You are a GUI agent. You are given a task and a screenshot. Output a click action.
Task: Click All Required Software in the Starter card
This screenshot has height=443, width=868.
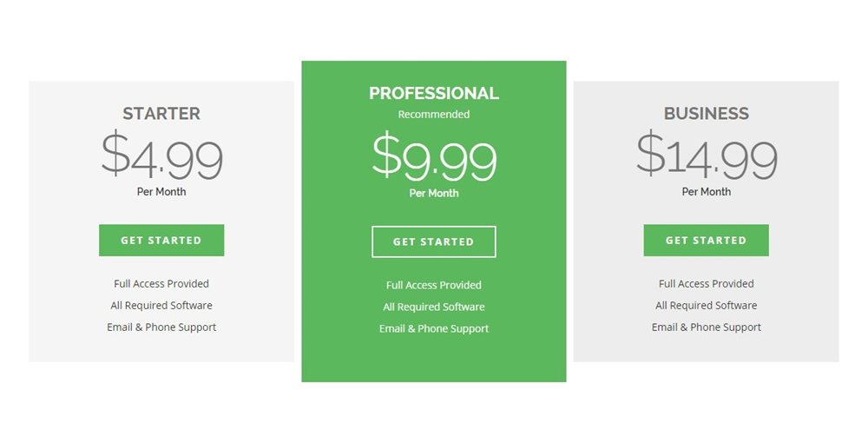[x=161, y=306]
